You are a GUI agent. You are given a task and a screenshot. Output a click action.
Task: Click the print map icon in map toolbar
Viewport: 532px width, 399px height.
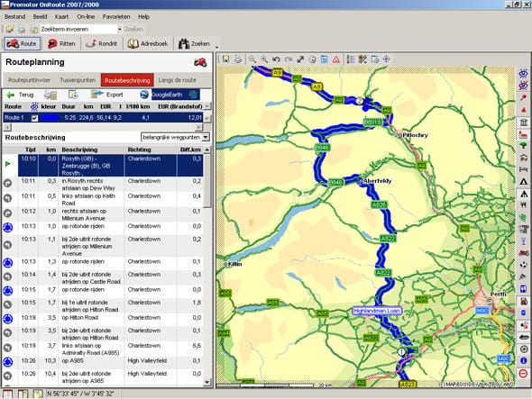tap(238, 59)
